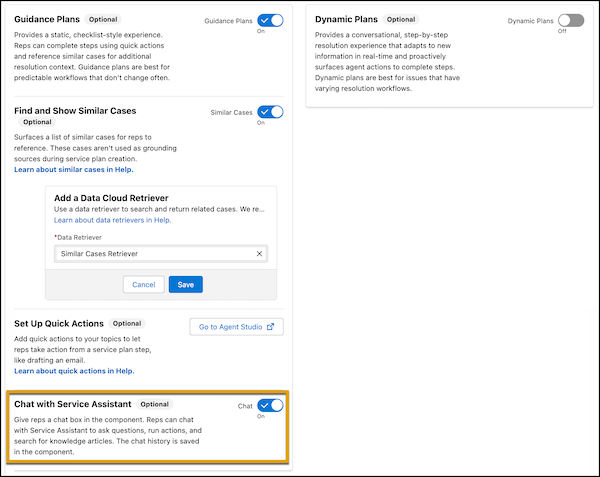Open Go to Agent Studio
The width and height of the screenshot is (600, 477).
pyautogui.click(x=236, y=327)
